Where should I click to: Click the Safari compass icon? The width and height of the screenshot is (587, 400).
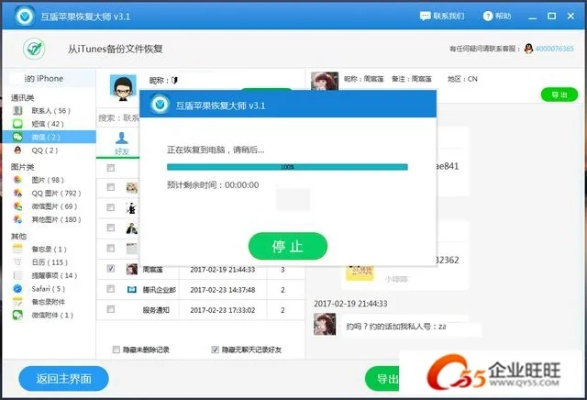click(x=18, y=288)
